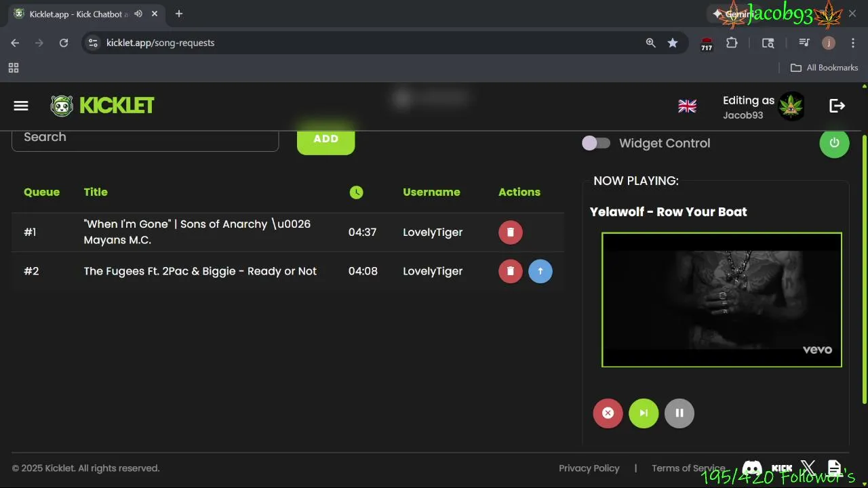Skip to the next song
This screenshot has width=868, height=488.
644,413
